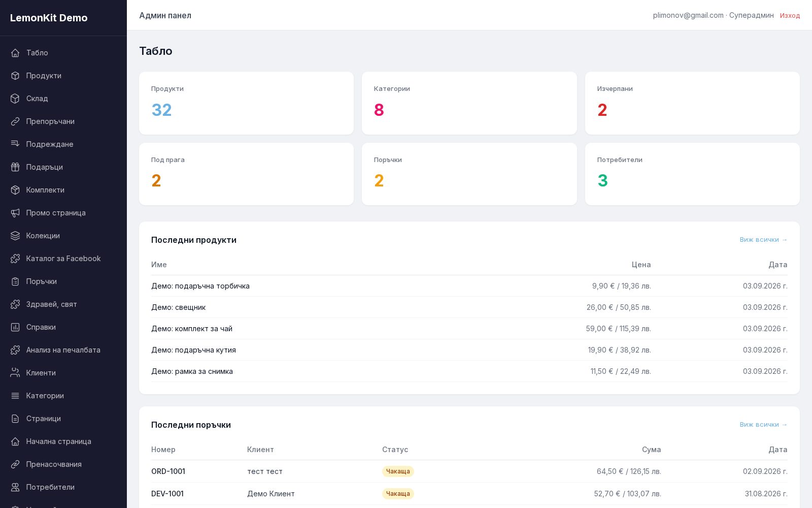Click the Склад cube icon

(15, 99)
